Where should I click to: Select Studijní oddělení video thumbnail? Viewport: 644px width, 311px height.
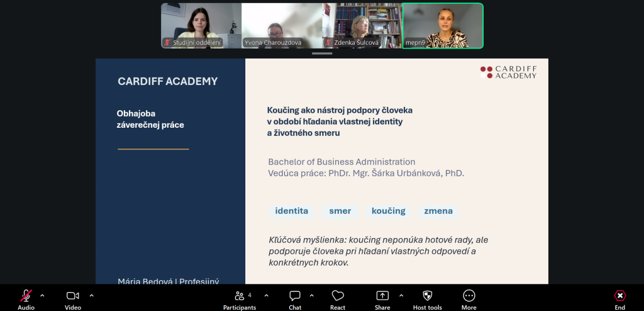201,26
